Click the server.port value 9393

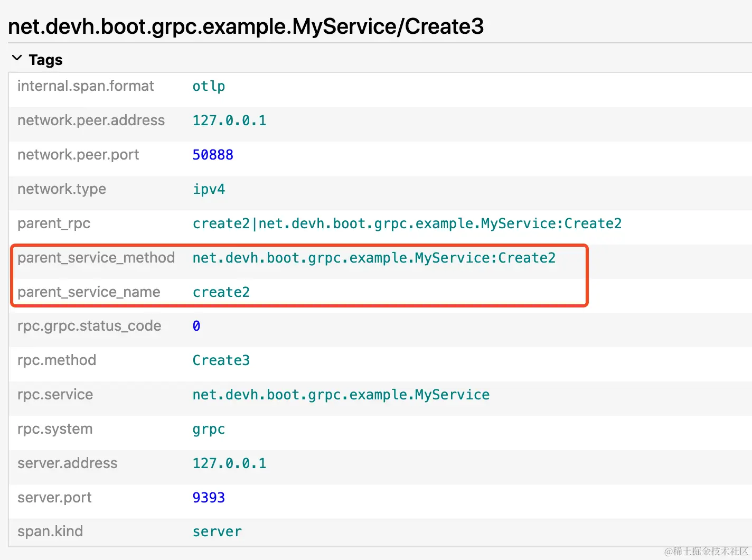tap(209, 498)
